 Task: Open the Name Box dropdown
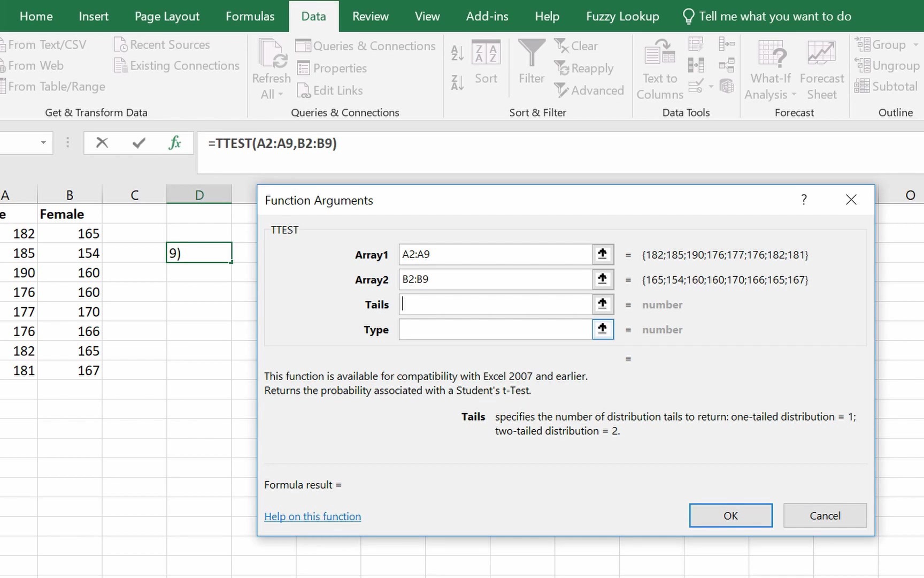pyautogui.click(x=43, y=143)
